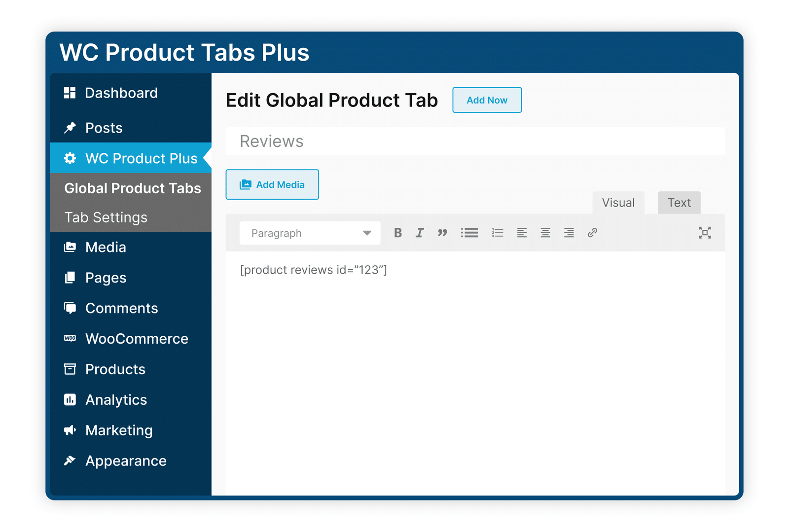Click the Media sidebar icon
Image resolution: width=789 pixels, height=532 pixels.
tap(70, 247)
